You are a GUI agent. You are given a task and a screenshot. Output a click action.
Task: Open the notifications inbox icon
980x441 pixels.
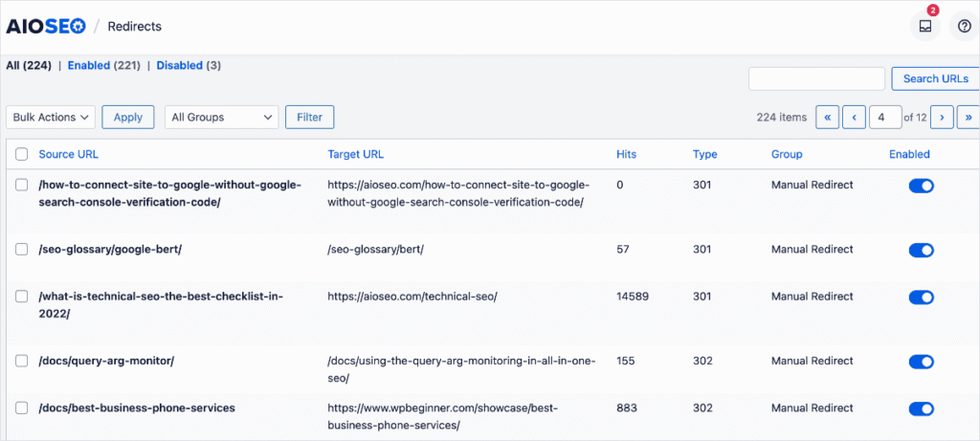tap(924, 26)
